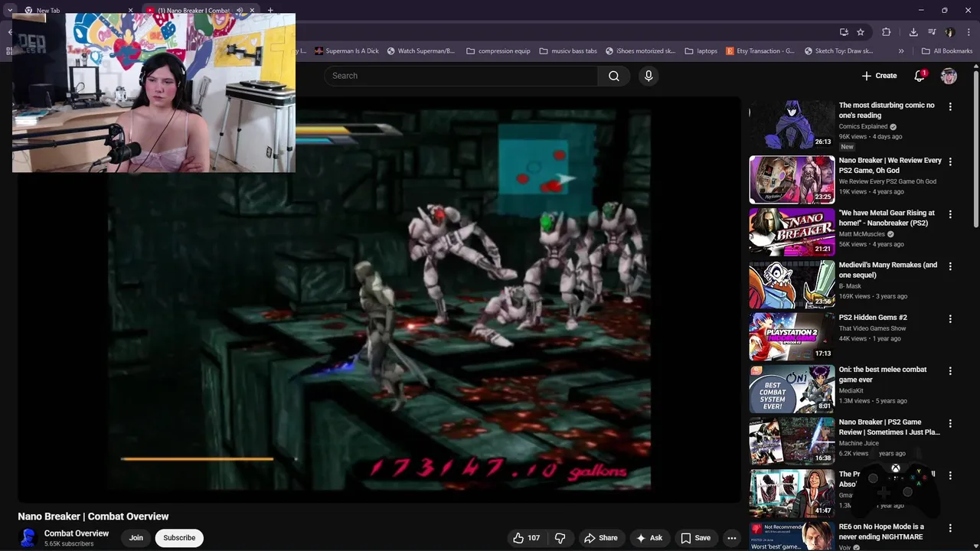Open 'We have Metal Gear Rising at home' title
The height and width of the screenshot is (551, 980).
click(x=887, y=218)
